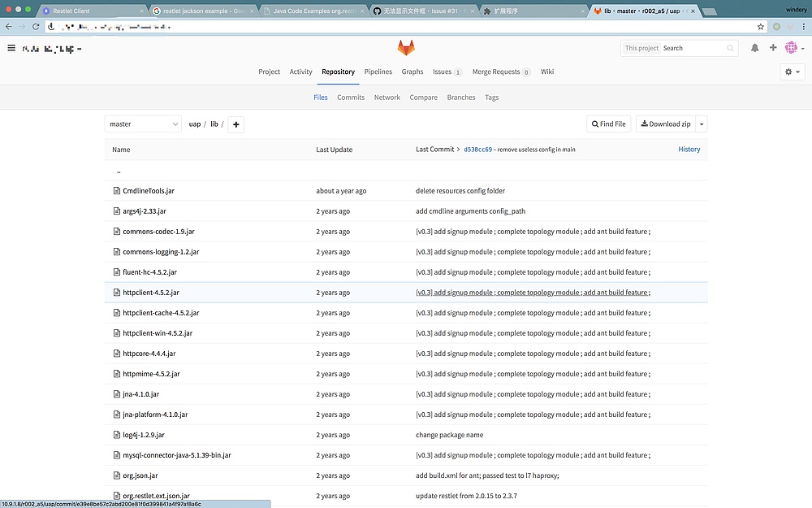This screenshot has height=508, width=812.
Task: Open the settings gear dropdown caret
Action: click(797, 72)
